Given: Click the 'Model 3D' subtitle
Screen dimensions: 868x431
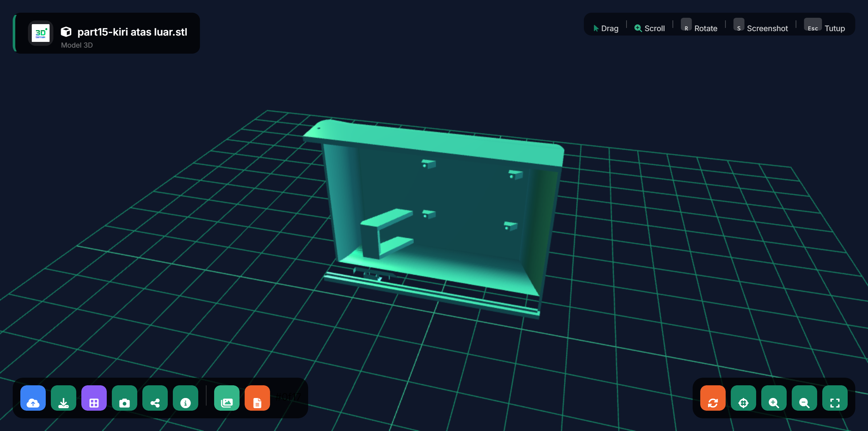Looking at the screenshot, I should point(77,45).
